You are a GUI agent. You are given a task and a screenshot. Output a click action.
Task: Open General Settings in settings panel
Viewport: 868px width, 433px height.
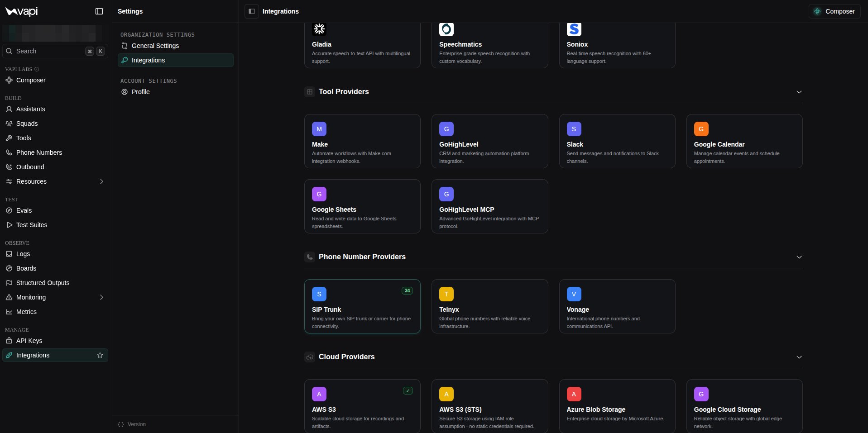[x=176, y=46]
